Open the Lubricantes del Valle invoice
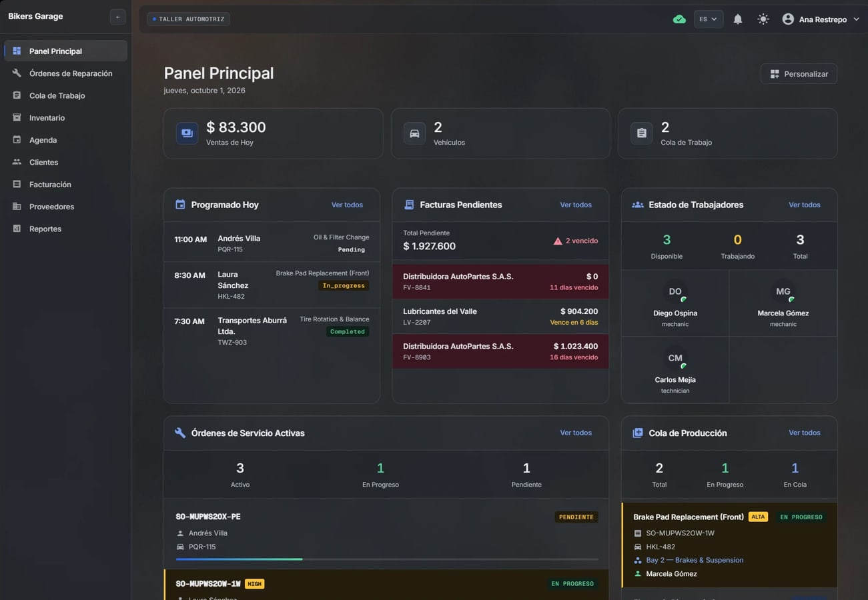The image size is (868, 600). tap(500, 317)
